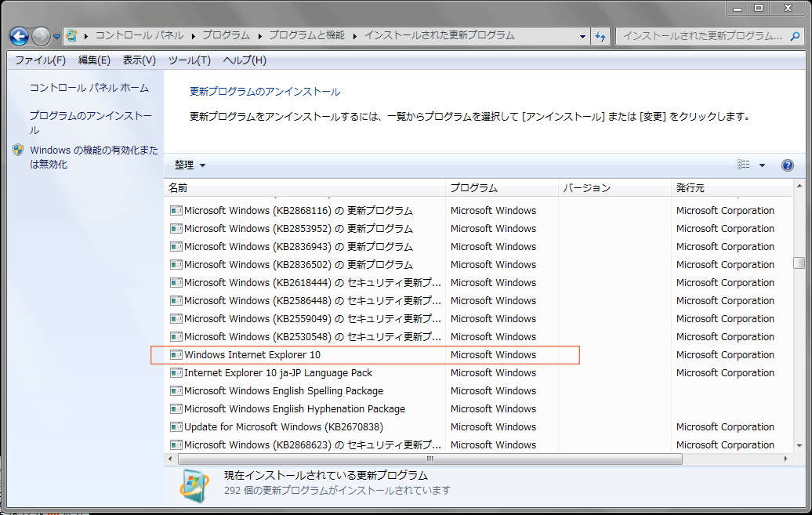Click icon of KB2836502 update row
The width and height of the screenshot is (812, 515).
coord(176,265)
